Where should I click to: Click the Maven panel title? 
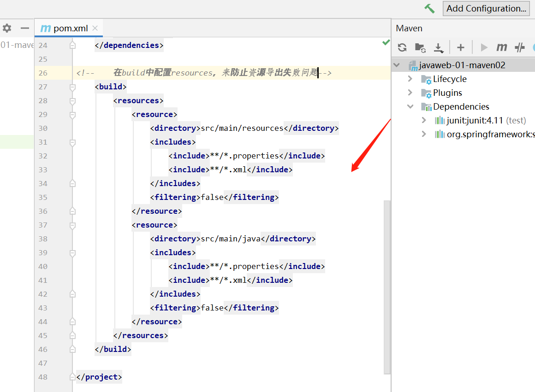pyautogui.click(x=409, y=28)
